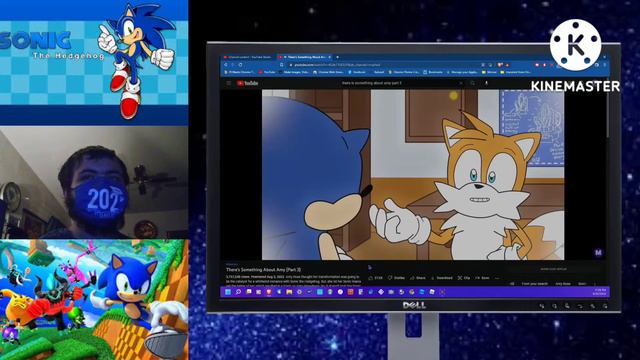Click the Save to playlist button
Viewport: 640px width, 360px height.
[482, 278]
